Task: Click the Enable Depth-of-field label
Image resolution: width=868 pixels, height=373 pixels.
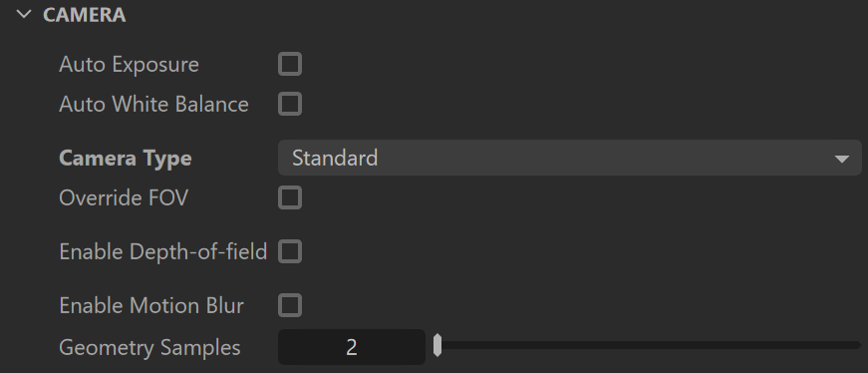Action: 163,251
